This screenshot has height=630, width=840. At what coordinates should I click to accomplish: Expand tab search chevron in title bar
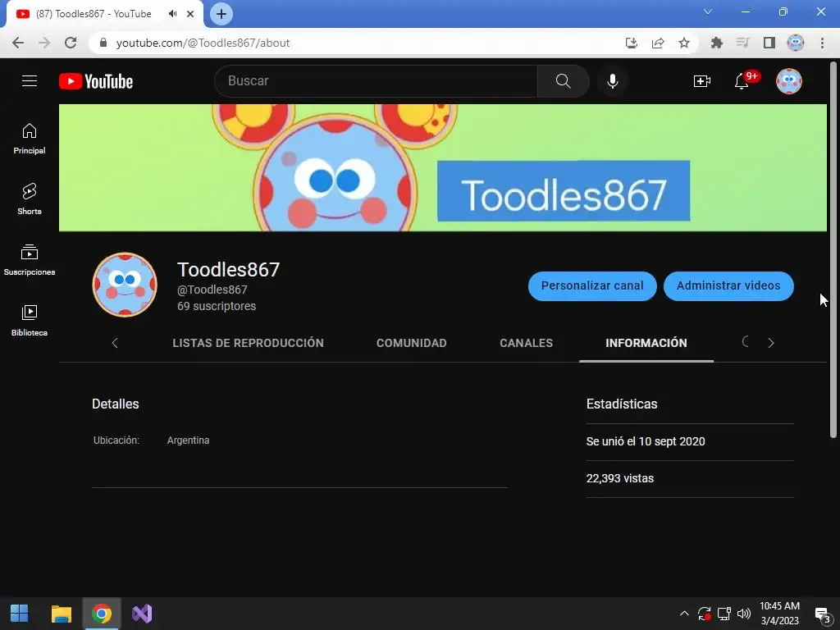click(x=708, y=11)
